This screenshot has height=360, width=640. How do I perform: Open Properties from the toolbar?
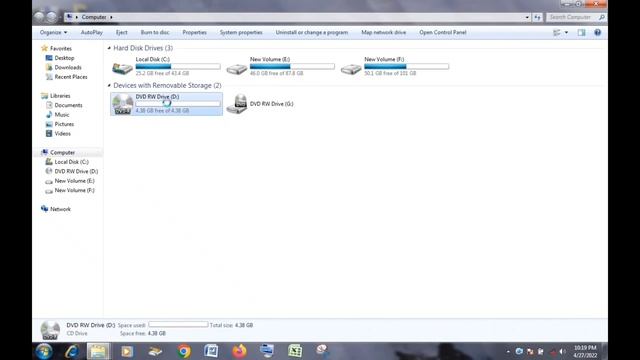click(194, 32)
